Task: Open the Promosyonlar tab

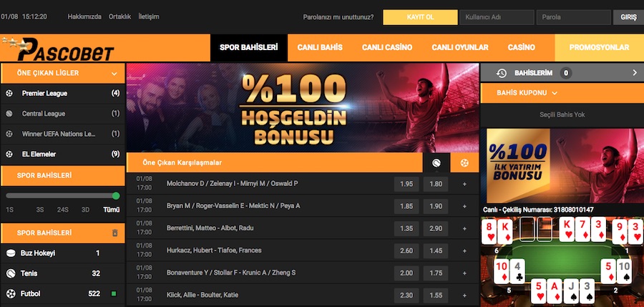Action: click(x=599, y=48)
